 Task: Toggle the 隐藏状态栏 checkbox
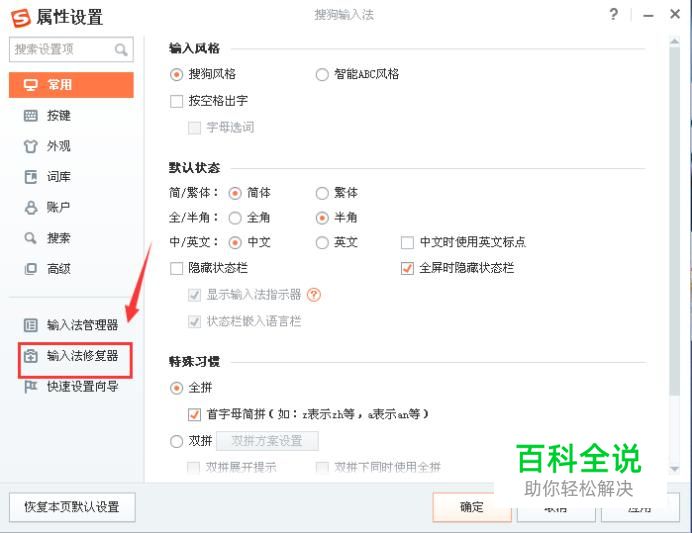click(177, 268)
